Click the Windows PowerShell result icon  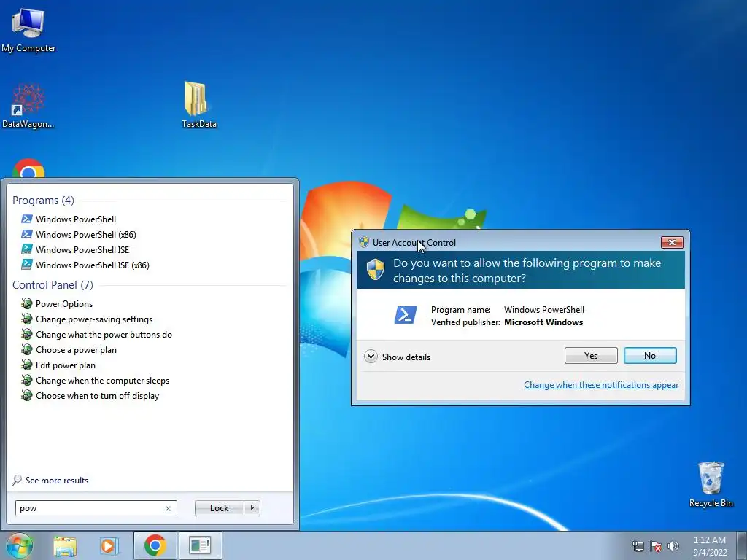click(27, 219)
